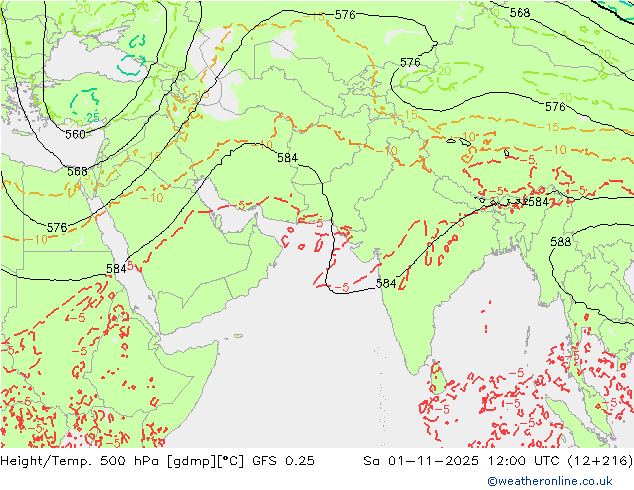Click the "560" height contour label

pyautogui.click(x=75, y=134)
